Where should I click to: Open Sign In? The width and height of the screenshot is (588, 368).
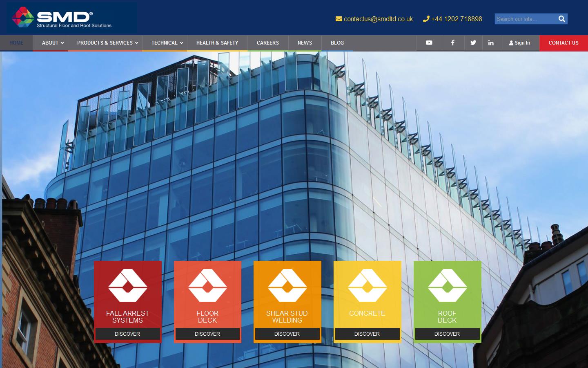(520, 43)
